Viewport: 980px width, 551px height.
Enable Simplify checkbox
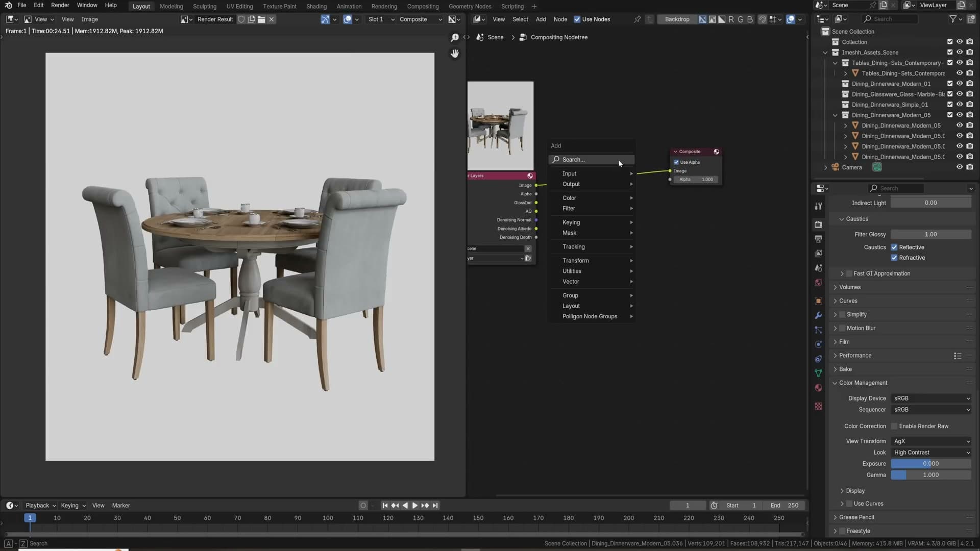(x=843, y=315)
